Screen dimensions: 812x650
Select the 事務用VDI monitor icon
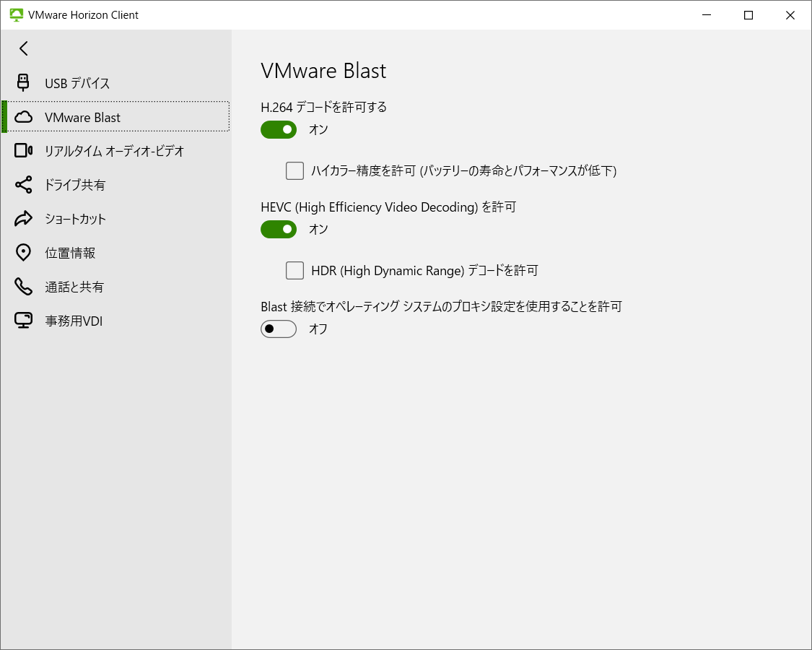click(22, 320)
